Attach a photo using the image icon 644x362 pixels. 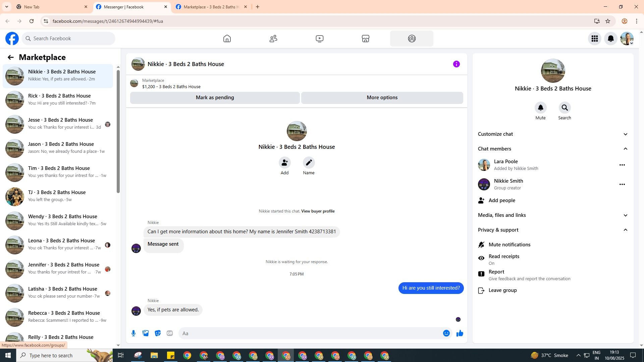click(x=146, y=333)
